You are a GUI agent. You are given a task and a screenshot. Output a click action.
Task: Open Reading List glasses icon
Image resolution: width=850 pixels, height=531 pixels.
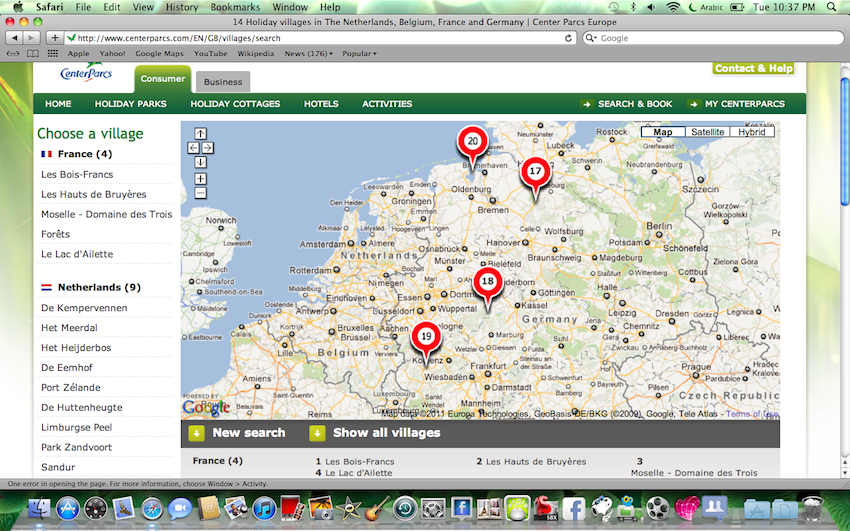click(x=12, y=54)
